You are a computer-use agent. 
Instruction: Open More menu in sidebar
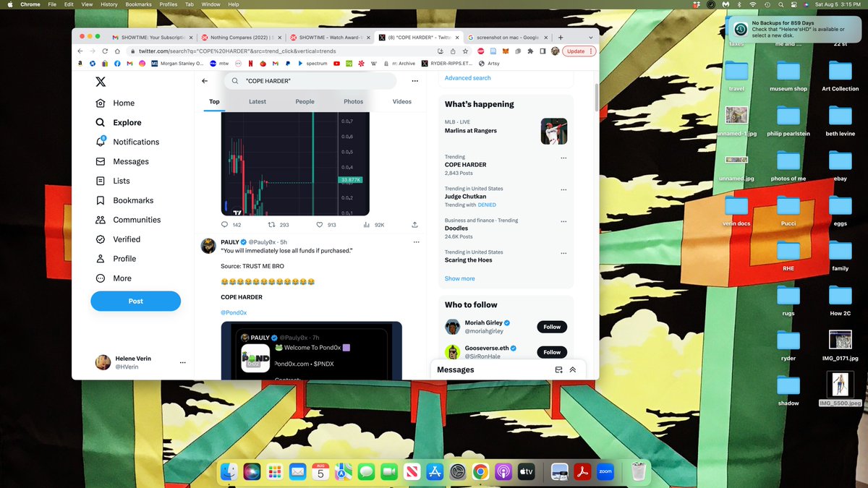(x=114, y=278)
